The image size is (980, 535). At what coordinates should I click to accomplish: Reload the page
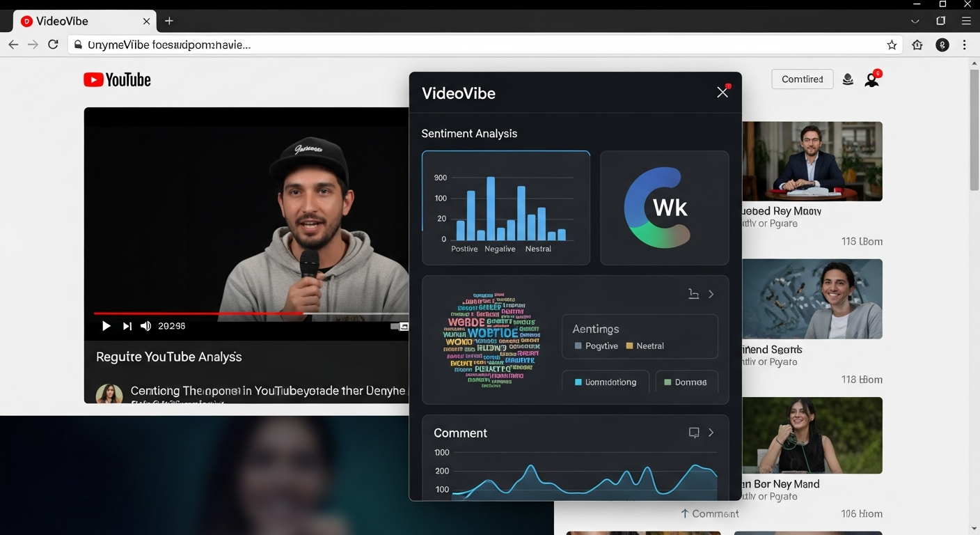click(53, 45)
